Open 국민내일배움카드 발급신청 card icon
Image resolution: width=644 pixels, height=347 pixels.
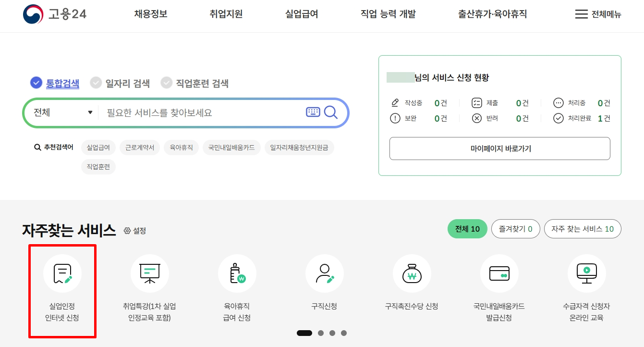tap(499, 273)
